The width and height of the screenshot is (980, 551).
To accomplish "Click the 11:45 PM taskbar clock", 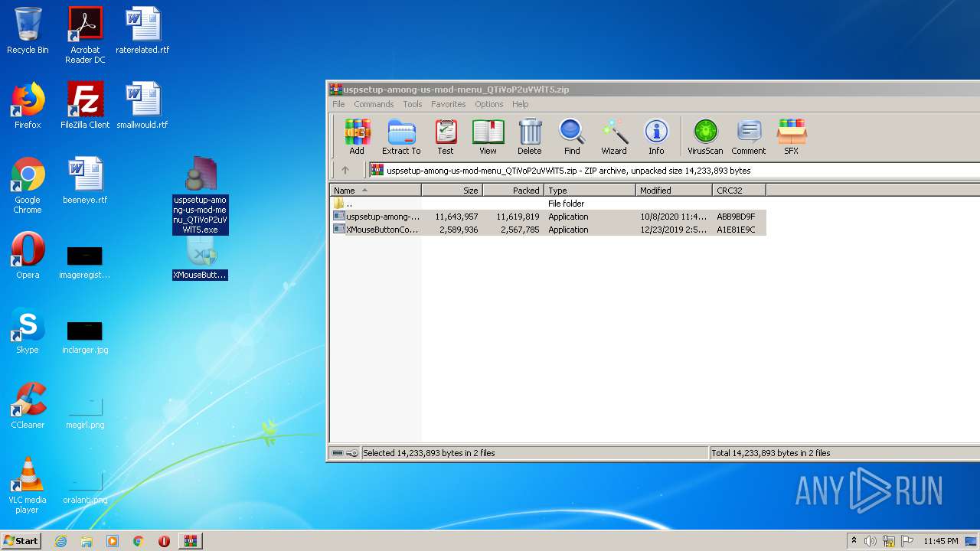I will [941, 541].
